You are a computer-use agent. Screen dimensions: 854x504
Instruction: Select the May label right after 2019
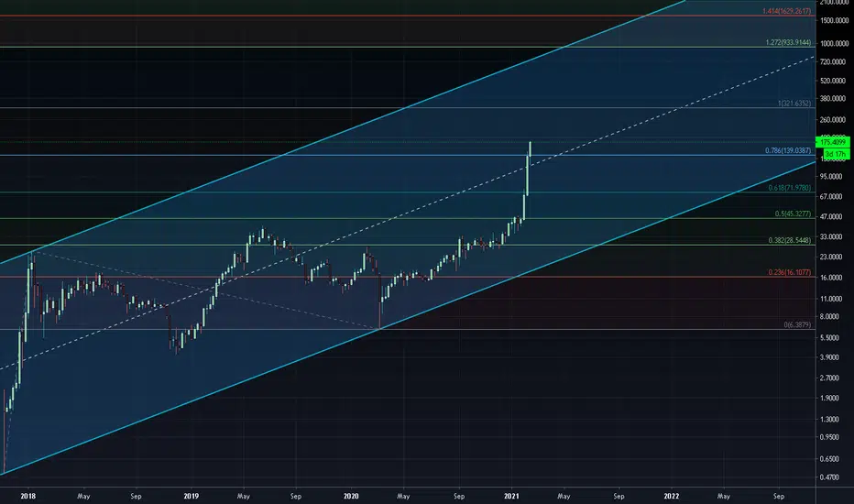coord(244,497)
